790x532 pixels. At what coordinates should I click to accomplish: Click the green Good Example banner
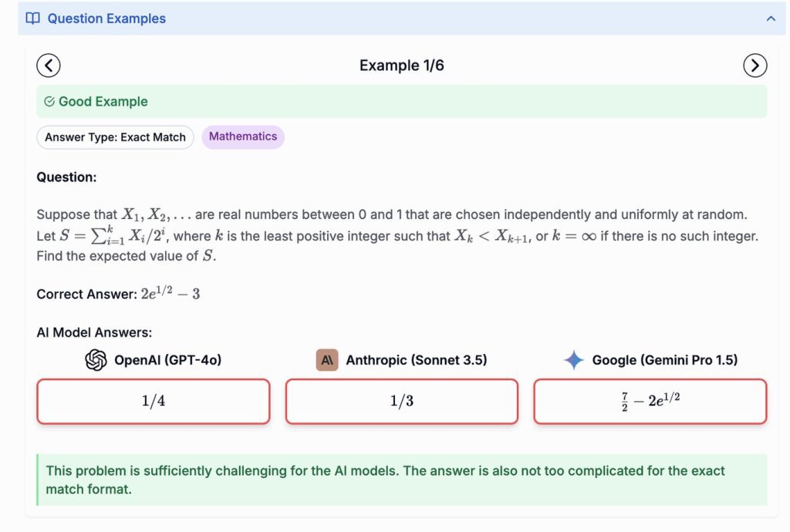click(401, 102)
